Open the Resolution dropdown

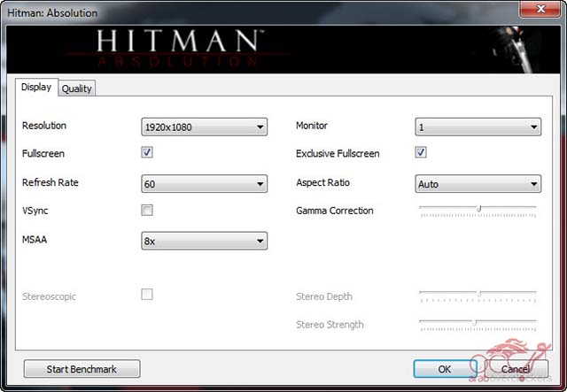(x=205, y=127)
